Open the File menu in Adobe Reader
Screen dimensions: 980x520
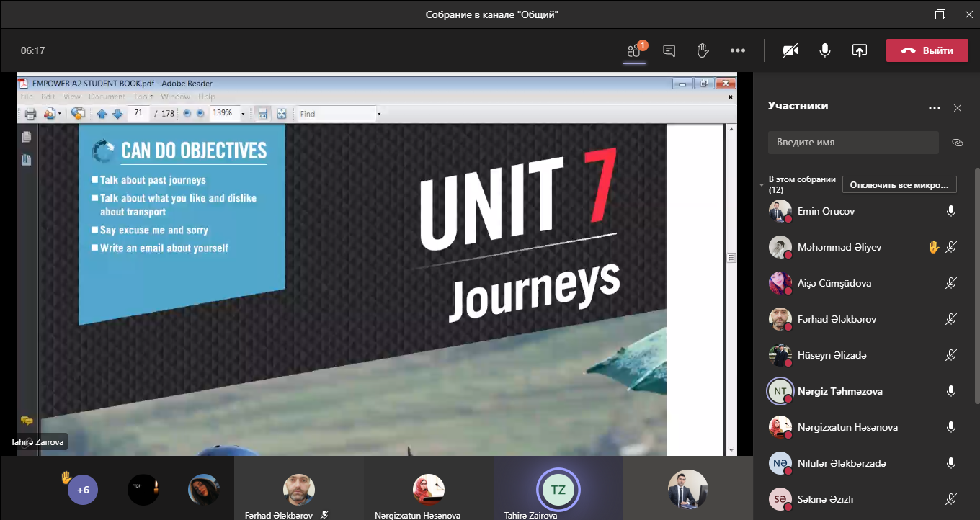click(x=27, y=97)
